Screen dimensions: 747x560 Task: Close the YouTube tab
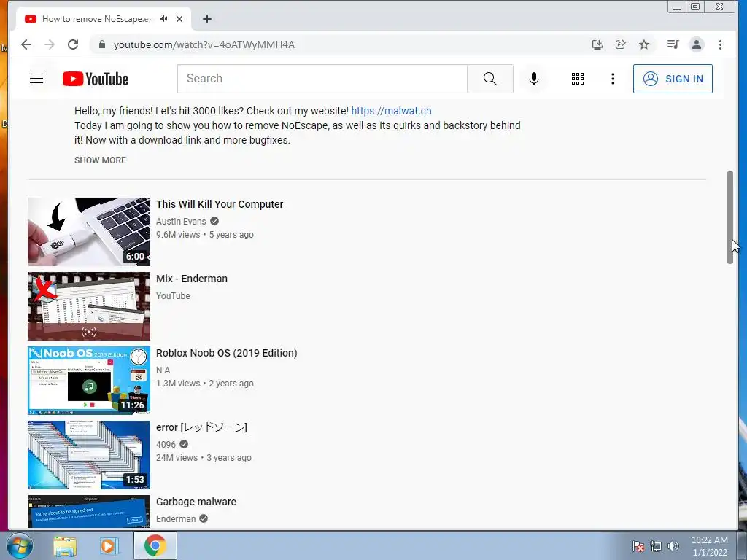click(179, 19)
